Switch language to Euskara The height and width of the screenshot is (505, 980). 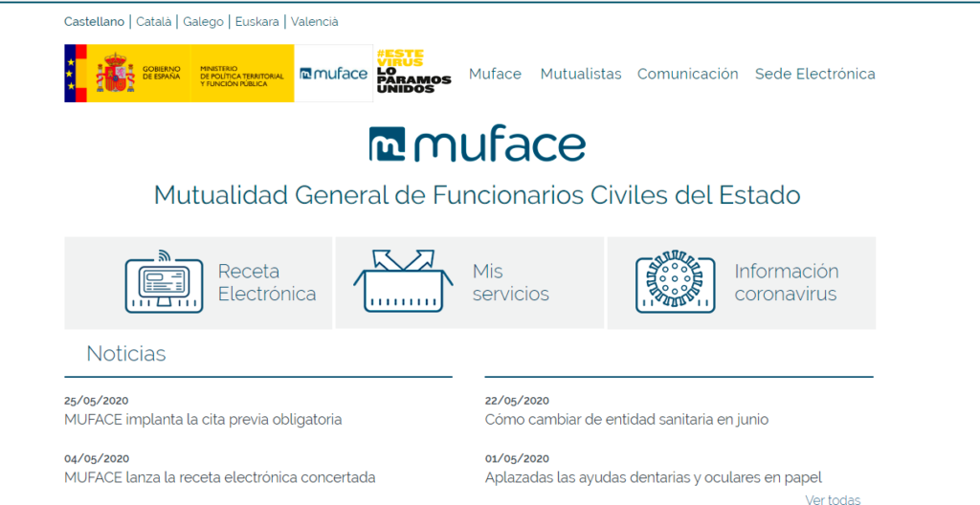point(256,22)
